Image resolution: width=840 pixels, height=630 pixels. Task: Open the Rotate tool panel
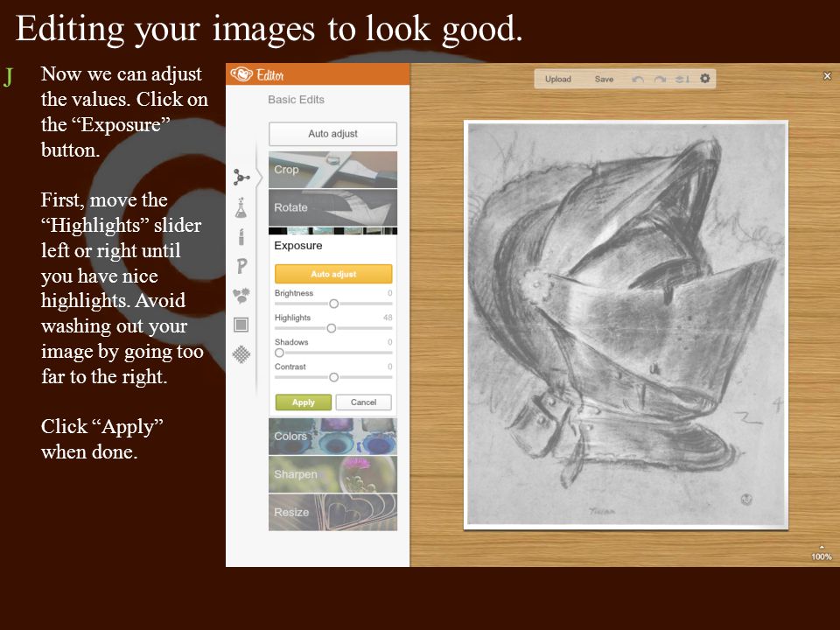coord(332,207)
